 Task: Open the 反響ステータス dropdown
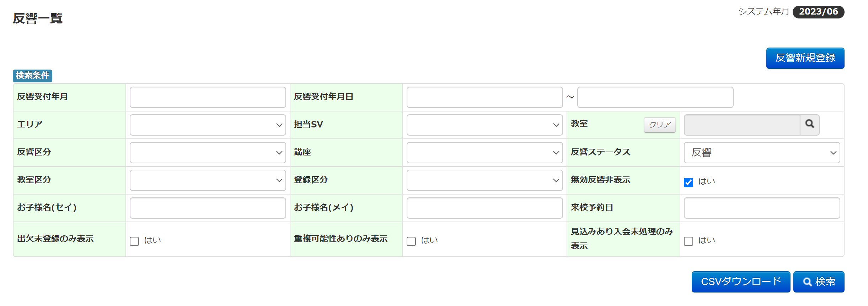[x=761, y=152]
